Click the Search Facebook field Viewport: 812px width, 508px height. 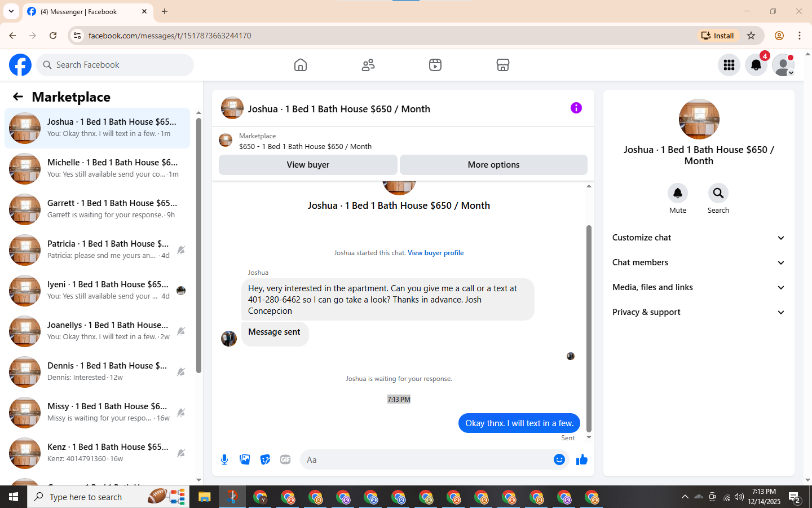115,65
